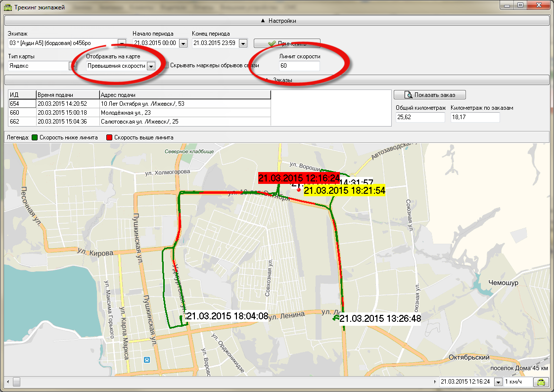Image resolution: width=554 pixels, height=392 pixels.
Task: Click the red 12:16:24 track marker
Action: tap(299, 178)
